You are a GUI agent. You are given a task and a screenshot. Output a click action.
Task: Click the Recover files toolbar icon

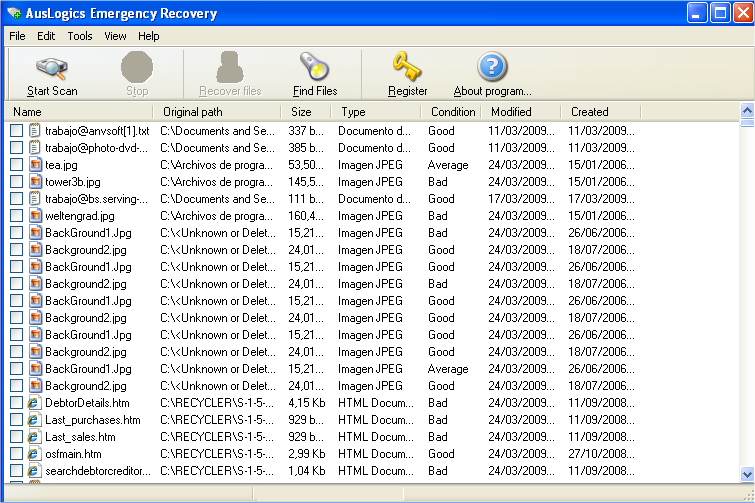(230, 67)
